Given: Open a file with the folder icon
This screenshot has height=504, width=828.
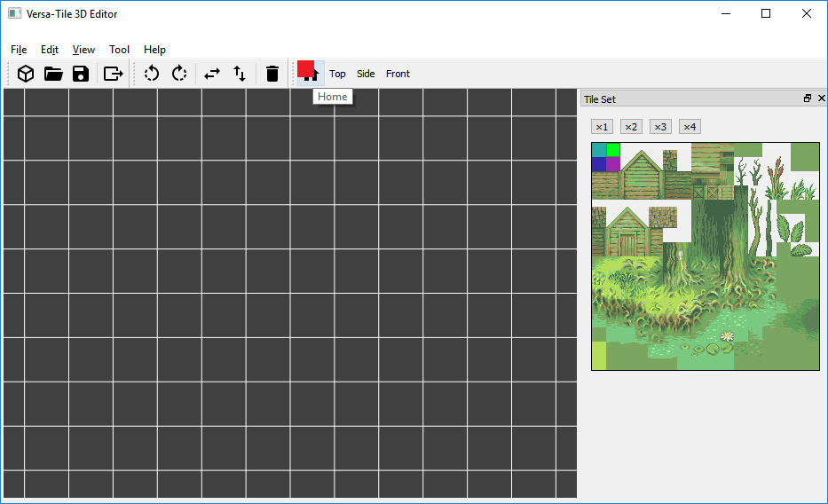Looking at the screenshot, I should pyautogui.click(x=53, y=74).
